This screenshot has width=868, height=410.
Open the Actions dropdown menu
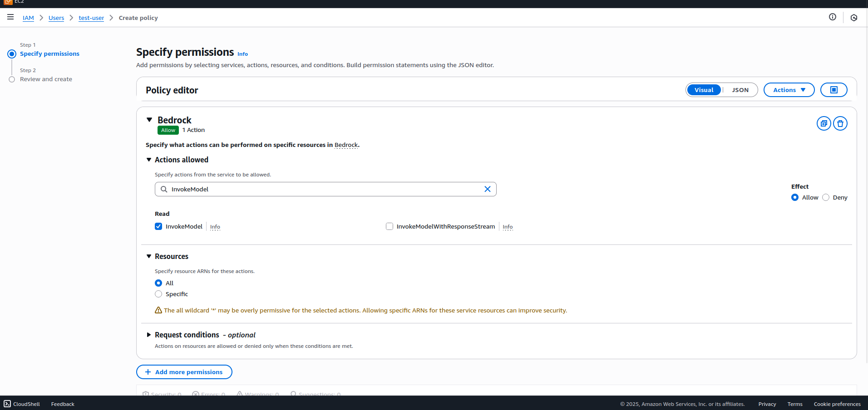789,90
